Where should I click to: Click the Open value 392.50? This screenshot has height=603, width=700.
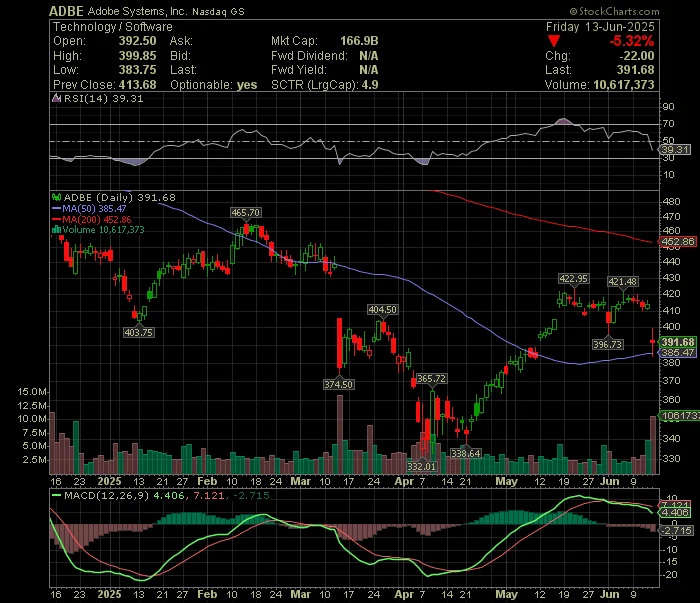(x=138, y=41)
